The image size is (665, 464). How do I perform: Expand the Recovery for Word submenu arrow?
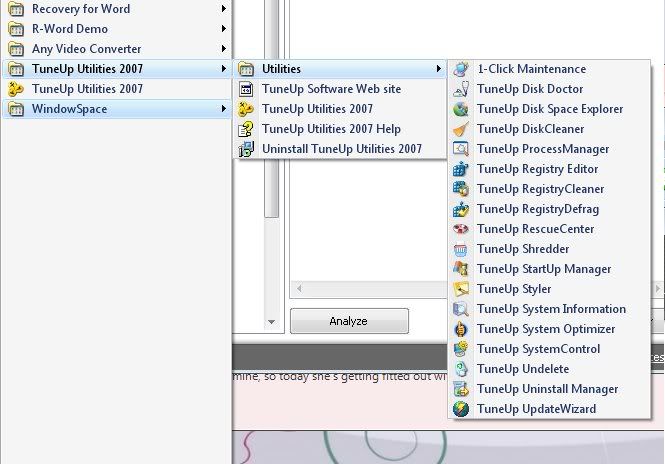(224, 8)
